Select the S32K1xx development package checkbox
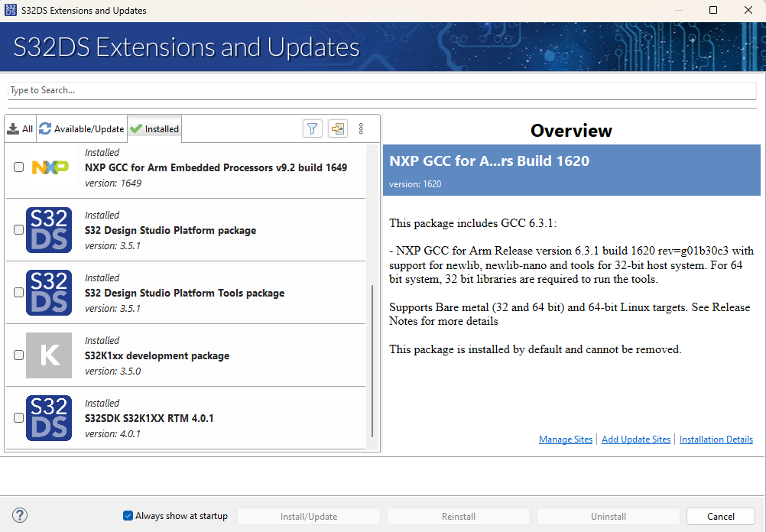766x532 pixels. (x=18, y=355)
